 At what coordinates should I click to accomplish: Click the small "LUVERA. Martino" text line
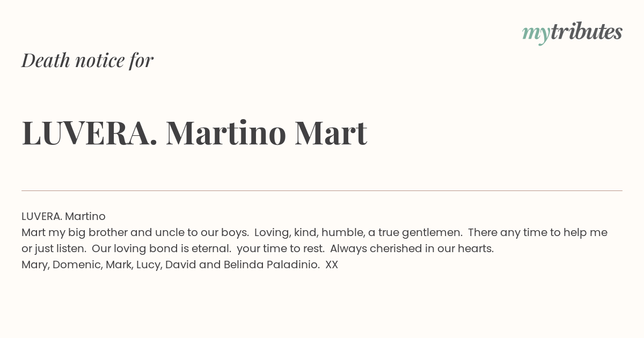coord(63,216)
